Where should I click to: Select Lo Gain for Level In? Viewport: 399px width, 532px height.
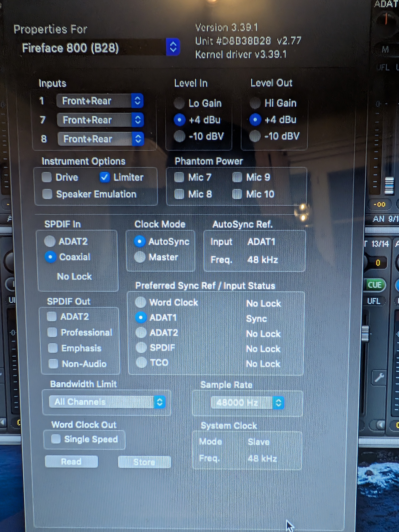179,103
